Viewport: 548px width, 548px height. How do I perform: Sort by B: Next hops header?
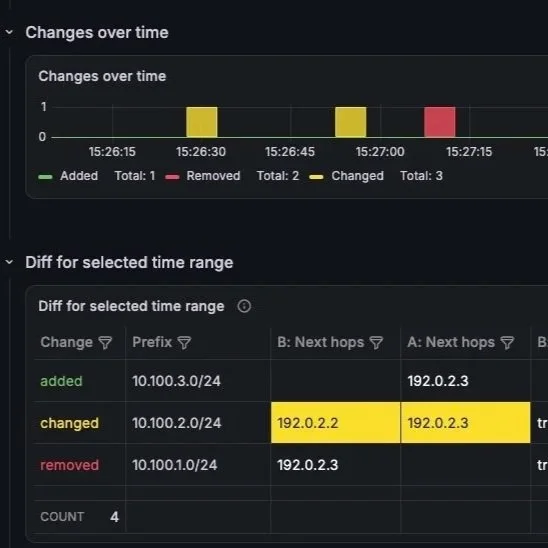point(320,342)
